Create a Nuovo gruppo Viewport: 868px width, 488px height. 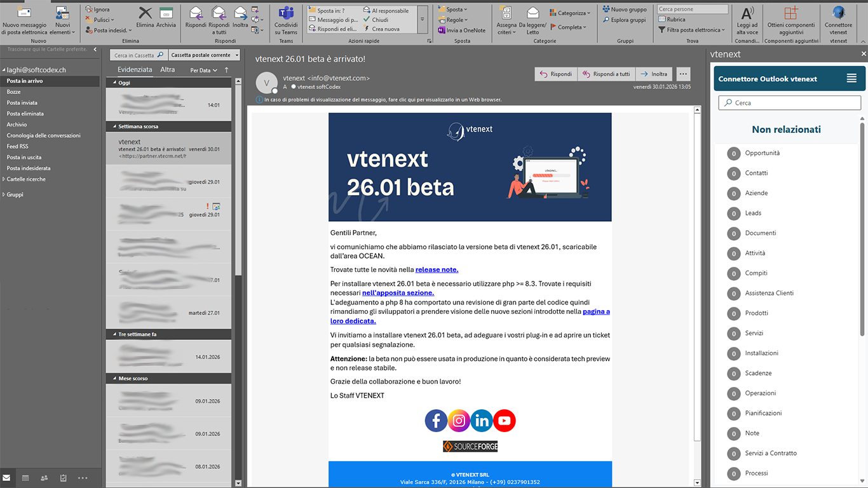click(625, 10)
